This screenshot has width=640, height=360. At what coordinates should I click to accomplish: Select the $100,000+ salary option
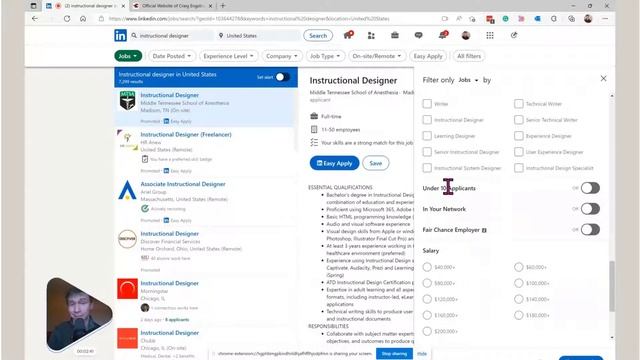[x=518, y=283]
